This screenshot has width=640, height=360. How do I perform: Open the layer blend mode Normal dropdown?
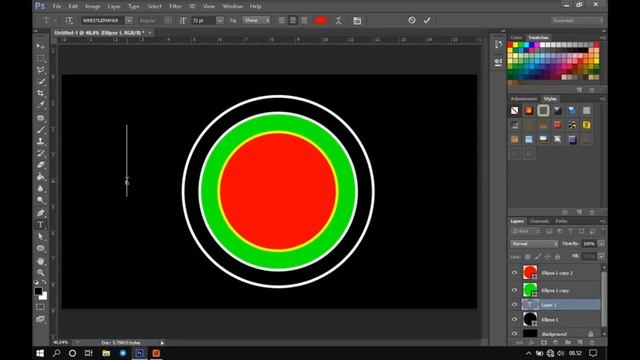pos(534,244)
